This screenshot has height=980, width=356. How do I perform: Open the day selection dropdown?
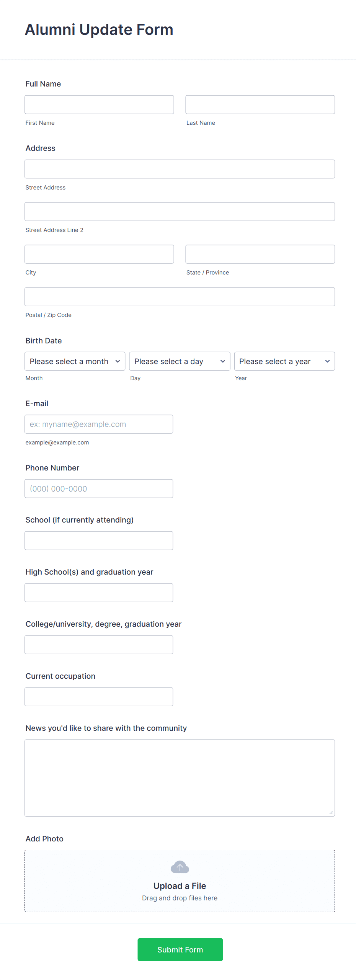(x=180, y=361)
